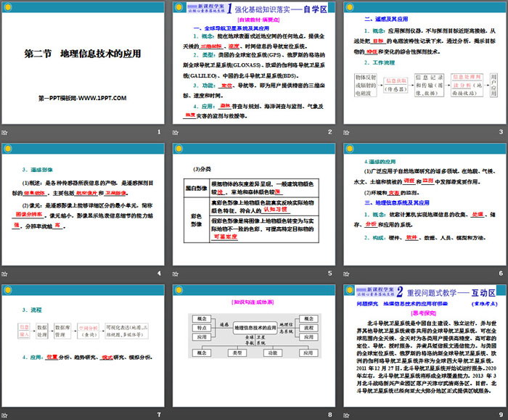Click the animation star icon under slide 7

point(5,414)
